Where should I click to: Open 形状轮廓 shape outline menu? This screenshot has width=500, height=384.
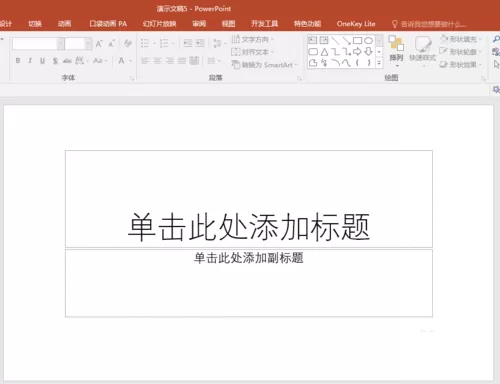tap(461, 52)
